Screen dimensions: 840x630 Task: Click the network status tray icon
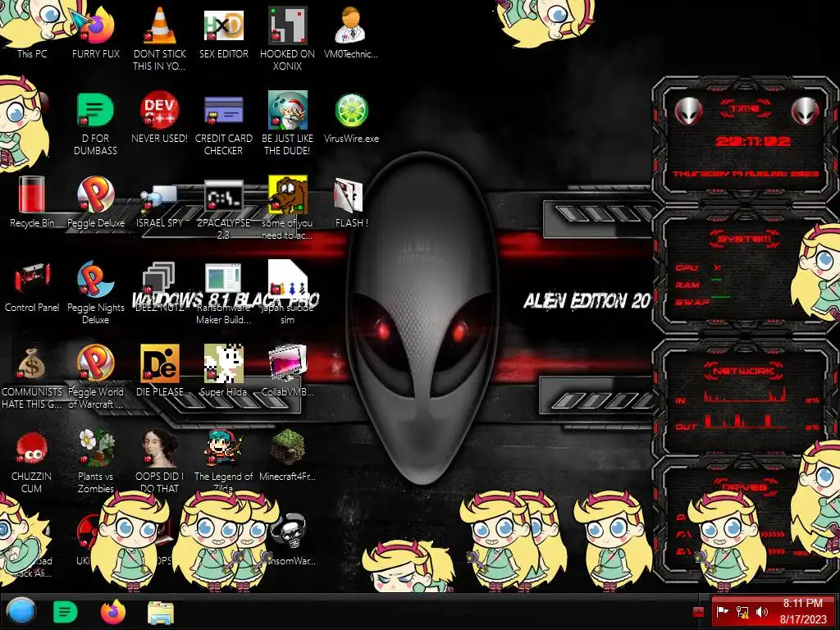pyautogui.click(x=742, y=611)
